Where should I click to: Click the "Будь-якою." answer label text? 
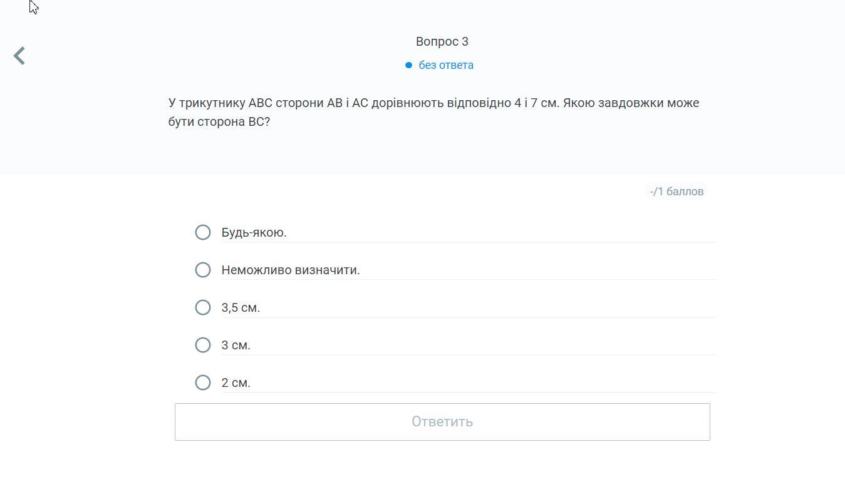tap(254, 232)
